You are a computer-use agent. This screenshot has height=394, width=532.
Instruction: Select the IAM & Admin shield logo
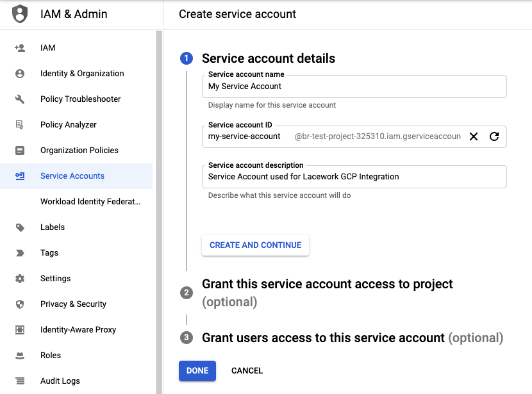click(x=19, y=13)
